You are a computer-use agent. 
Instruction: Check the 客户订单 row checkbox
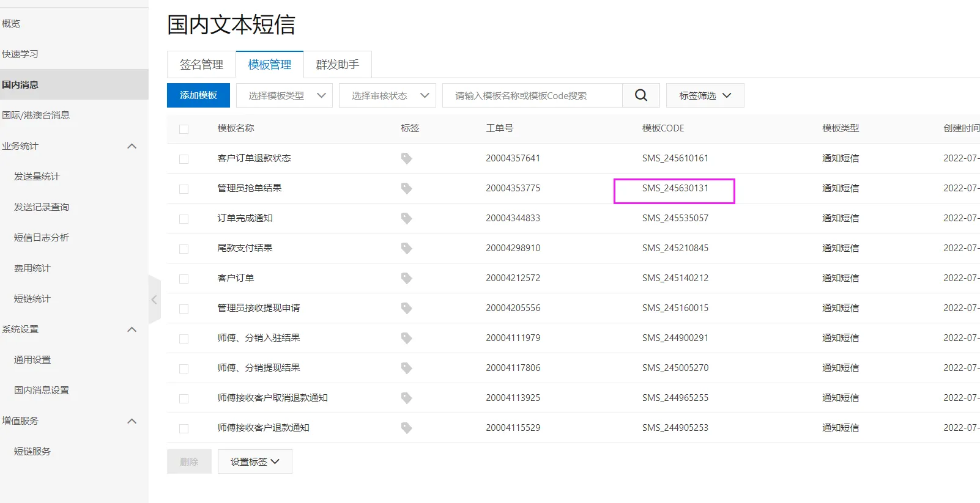184,279
